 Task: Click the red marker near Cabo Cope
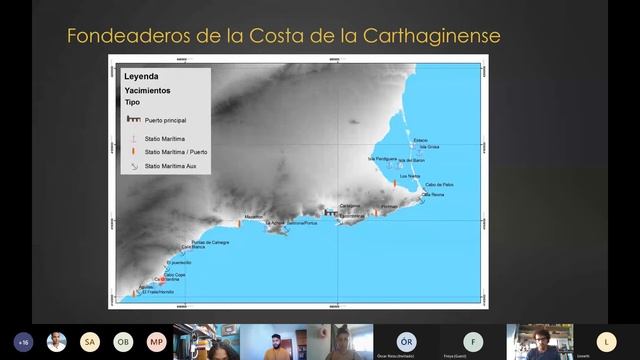click(162, 280)
